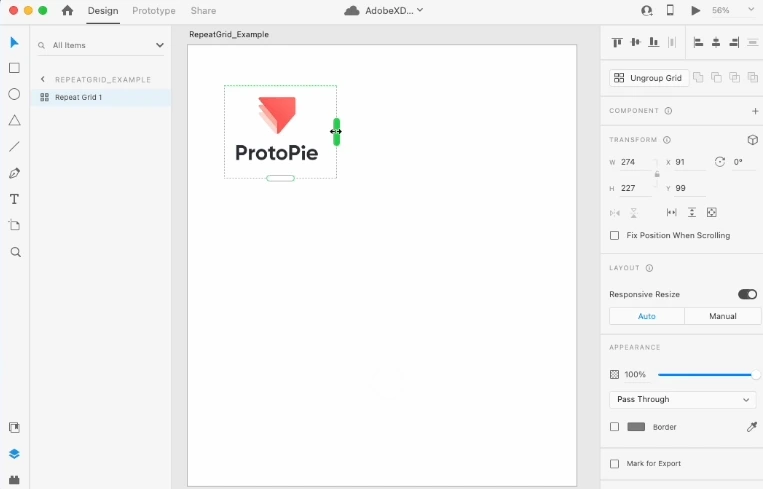The width and height of the screenshot is (763, 489).
Task: Click the Border color swatch
Action: tap(636, 427)
